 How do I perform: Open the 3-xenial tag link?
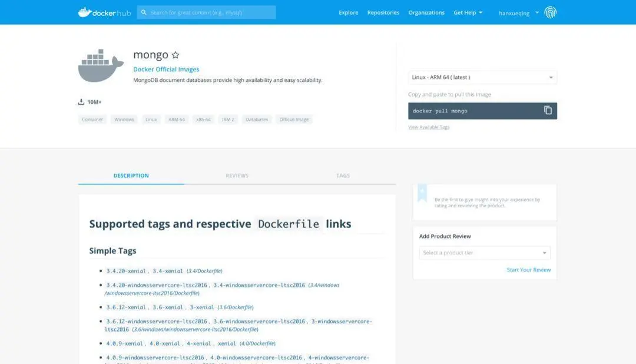(x=201, y=307)
